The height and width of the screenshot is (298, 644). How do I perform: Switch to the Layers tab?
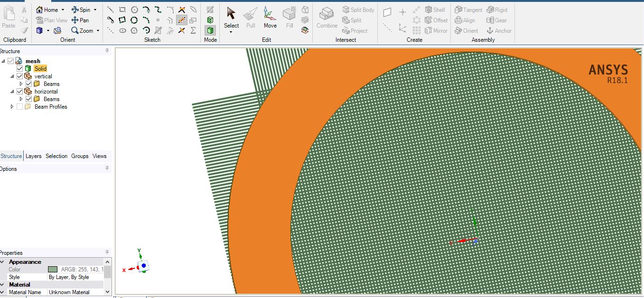(x=34, y=156)
